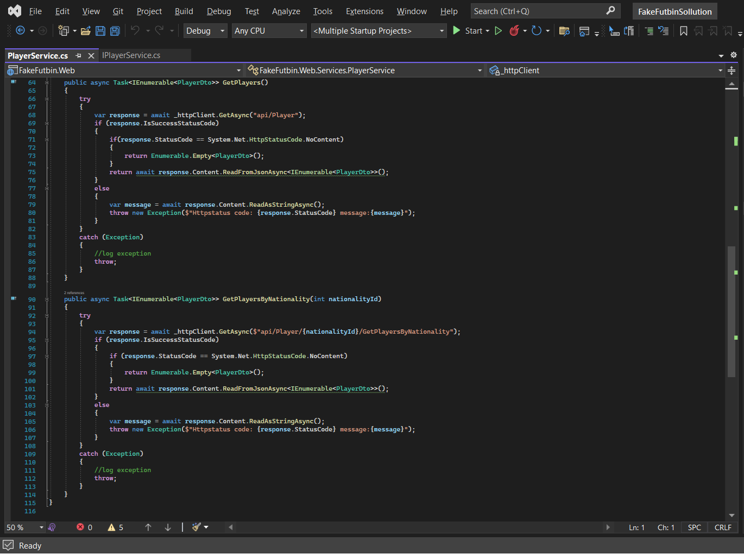Open the Extensions menu

tap(364, 11)
